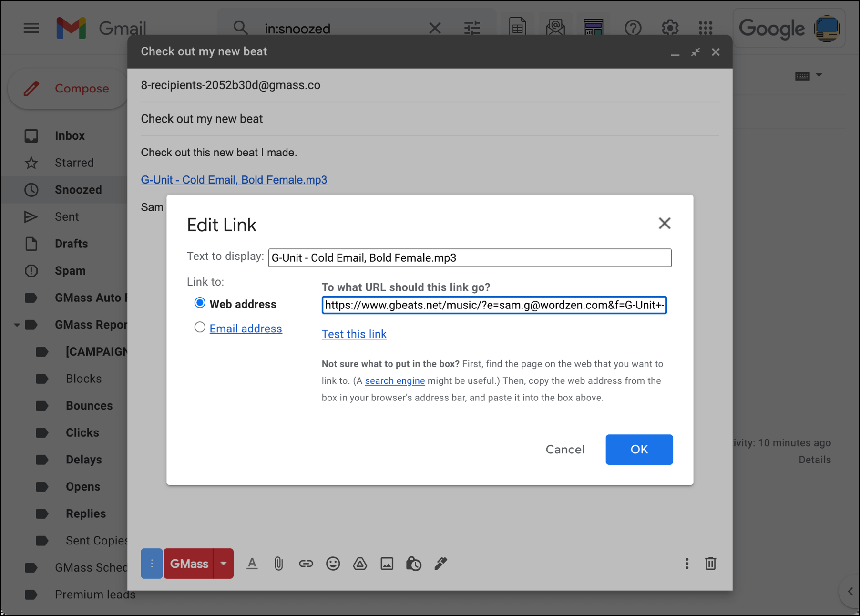Open Starred folder
Image resolution: width=860 pixels, height=616 pixels.
pyautogui.click(x=74, y=163)
